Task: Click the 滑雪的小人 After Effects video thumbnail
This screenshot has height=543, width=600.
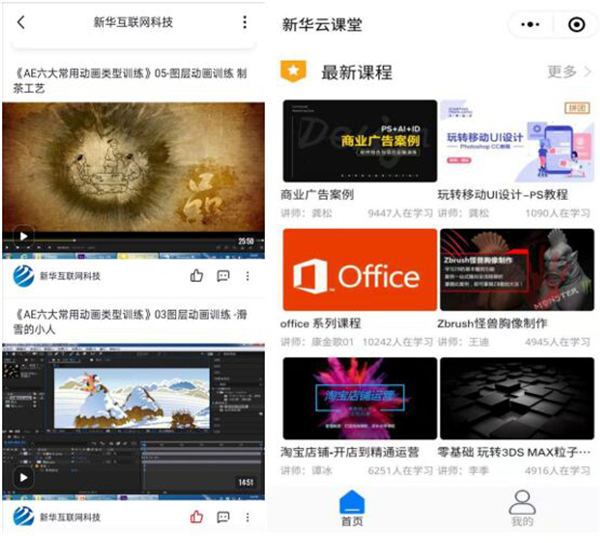Action: coord(133,421)
